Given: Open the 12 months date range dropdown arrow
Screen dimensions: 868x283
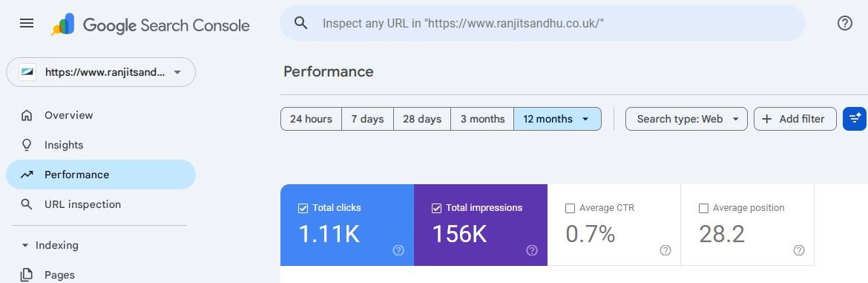Looking at the screenshot, I should click(585, 119).
